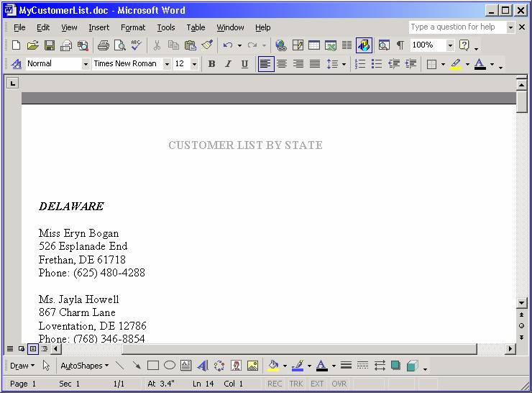532x393 pixels.
Task: Open the Edit menu
Action: pyautogui.click(x=43, y=27)
